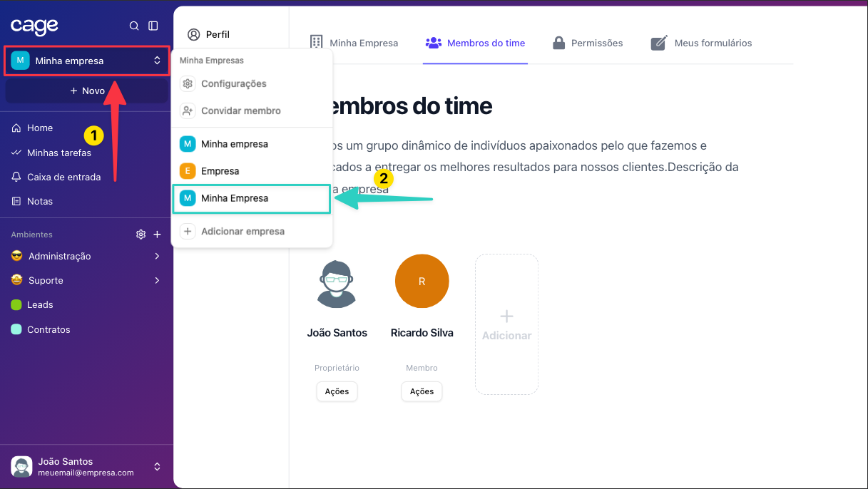Choose Convidar membro in dropdown menu
Screen dimensions: 868x489
point(240,110)
